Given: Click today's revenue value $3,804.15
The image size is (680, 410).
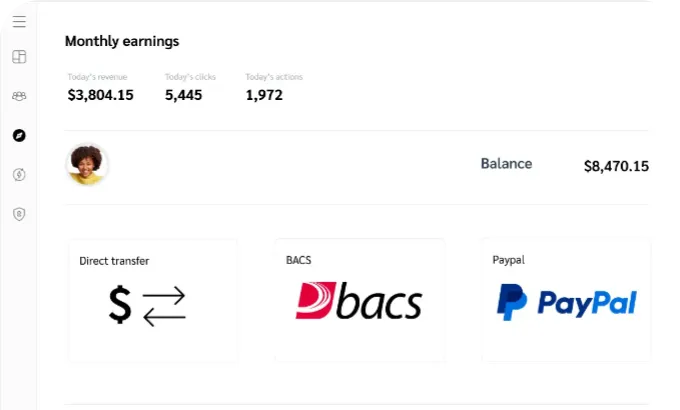Looking at the screenshot, I should [x=100, y=95].
